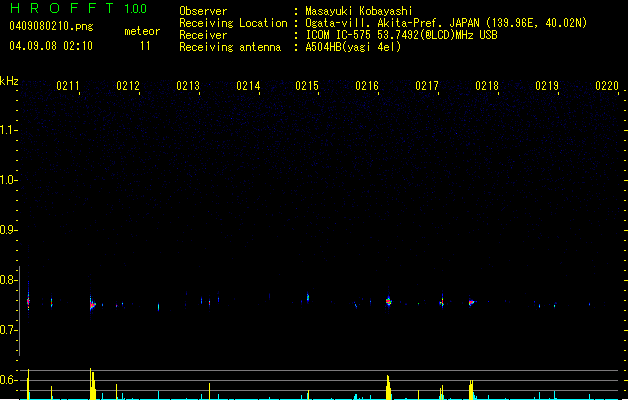Click the 0.9 kHz axis label

pos(8,230)
